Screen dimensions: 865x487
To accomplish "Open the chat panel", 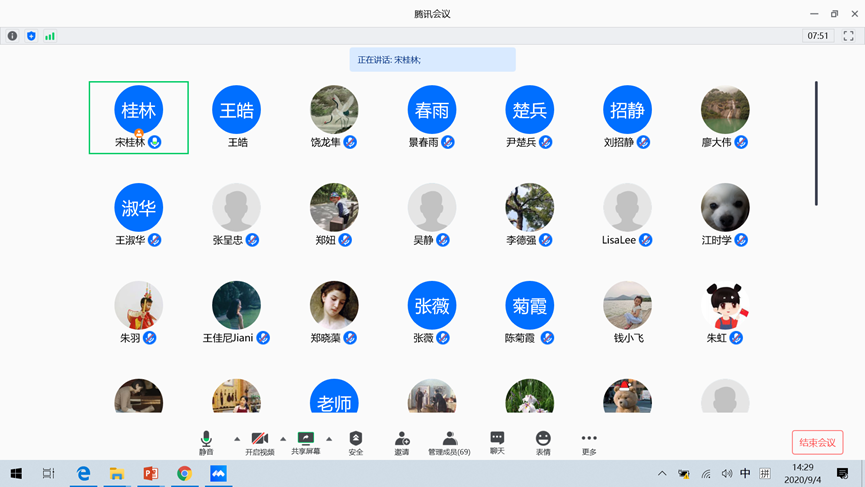I will pos(497,442).
